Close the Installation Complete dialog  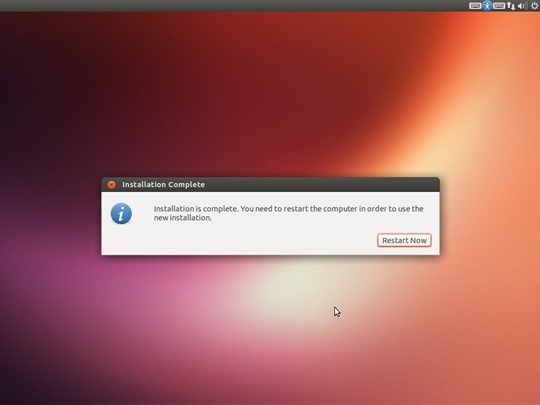point(111,185)
